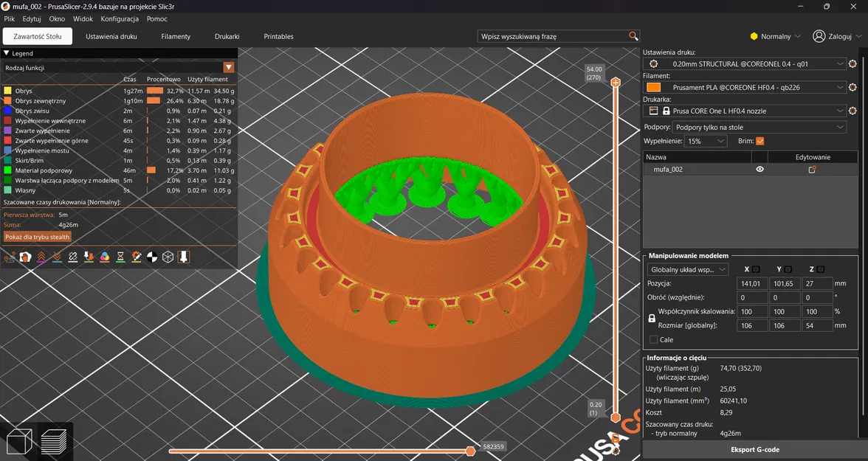Toggle color changes icon in legend toolbar
Screen dimensions: 868x461
[x=105, y=257]
